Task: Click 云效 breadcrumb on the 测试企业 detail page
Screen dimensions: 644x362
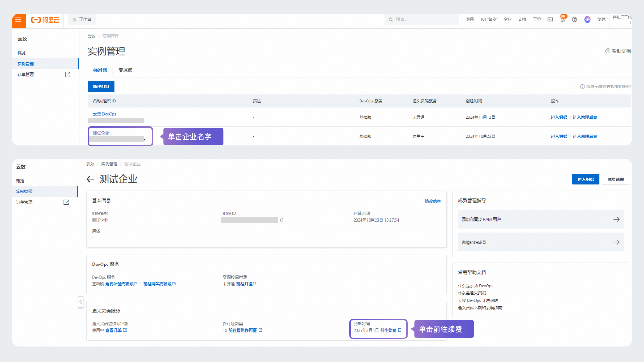Action: [90, 164]
